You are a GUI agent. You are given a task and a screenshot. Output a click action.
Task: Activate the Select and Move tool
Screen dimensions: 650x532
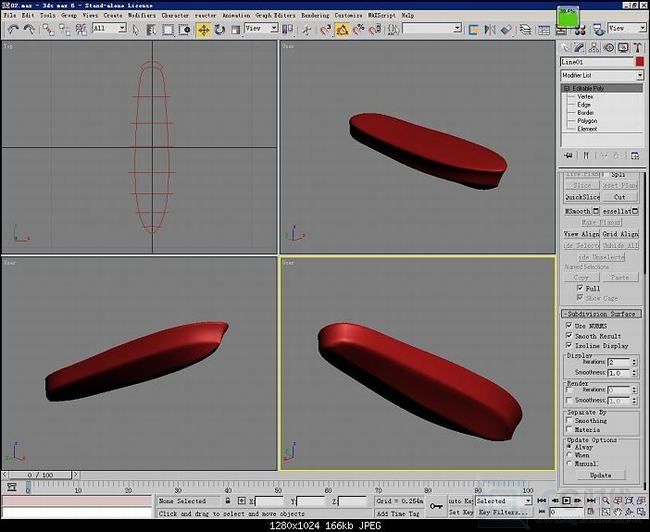coord(203,29)
